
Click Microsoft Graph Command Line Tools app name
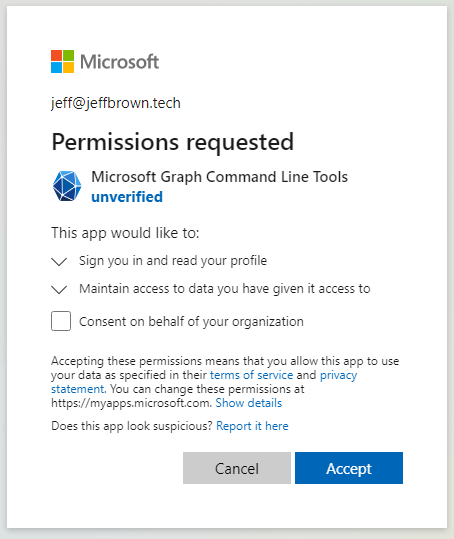[x=220, y=177]
